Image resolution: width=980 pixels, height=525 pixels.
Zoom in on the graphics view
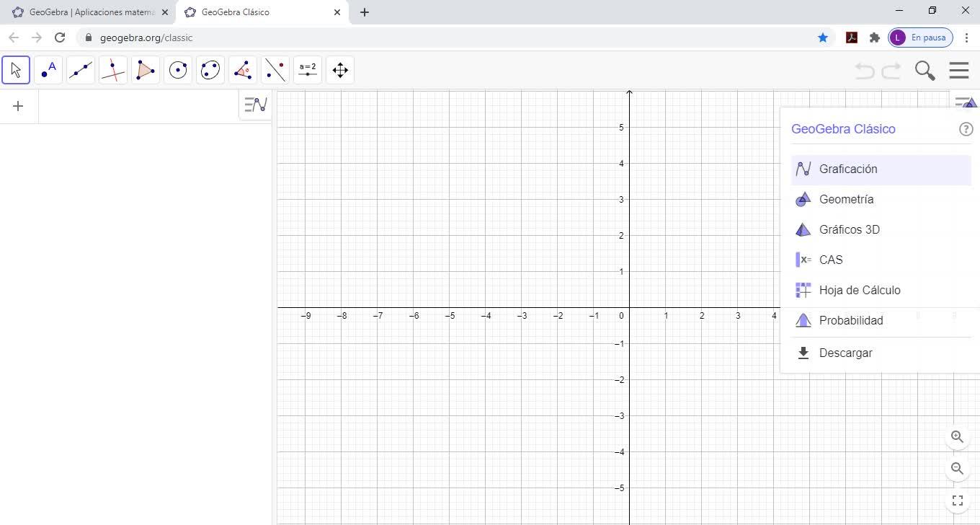tap(957, 437)
